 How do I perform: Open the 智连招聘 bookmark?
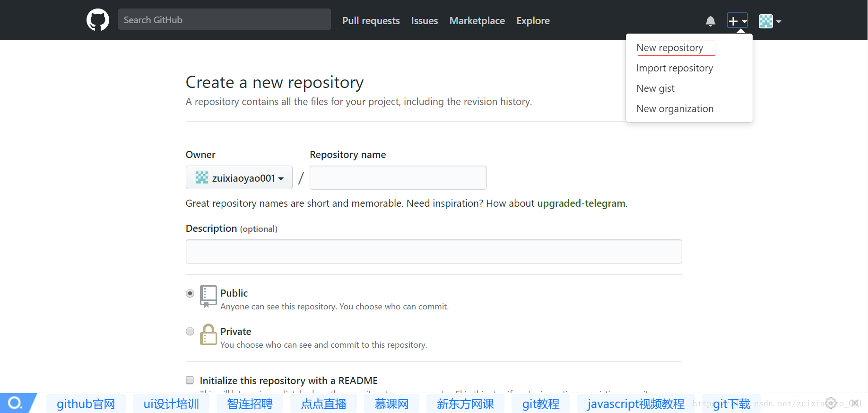click(x=250, y=404)
